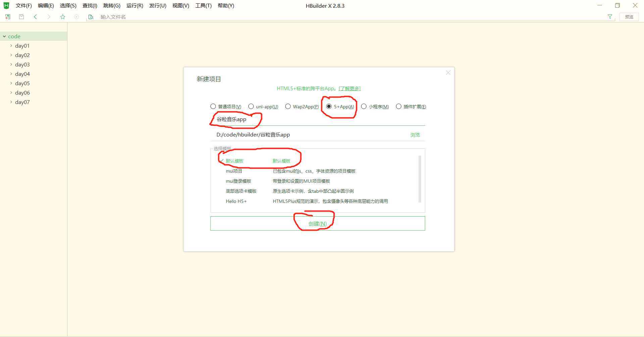Go back with the left arrow icon
The image size is (644, 337).
35,17
